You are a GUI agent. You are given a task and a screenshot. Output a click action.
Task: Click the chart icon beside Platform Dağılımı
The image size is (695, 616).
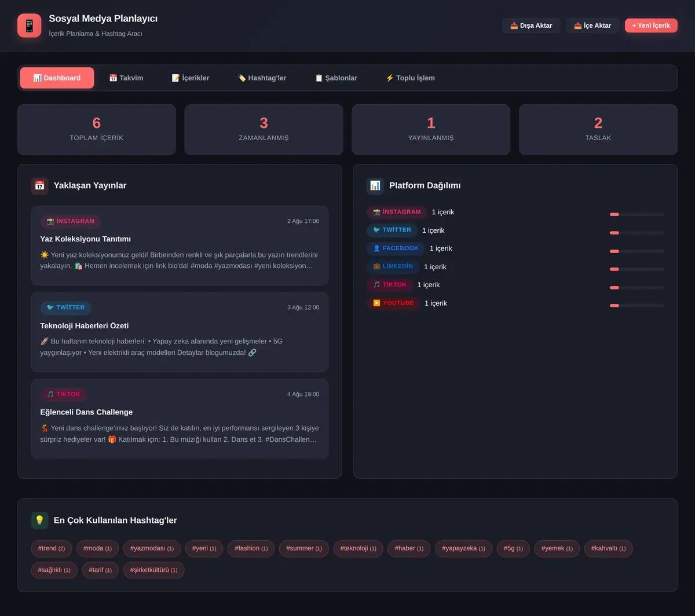click(375, 186)
